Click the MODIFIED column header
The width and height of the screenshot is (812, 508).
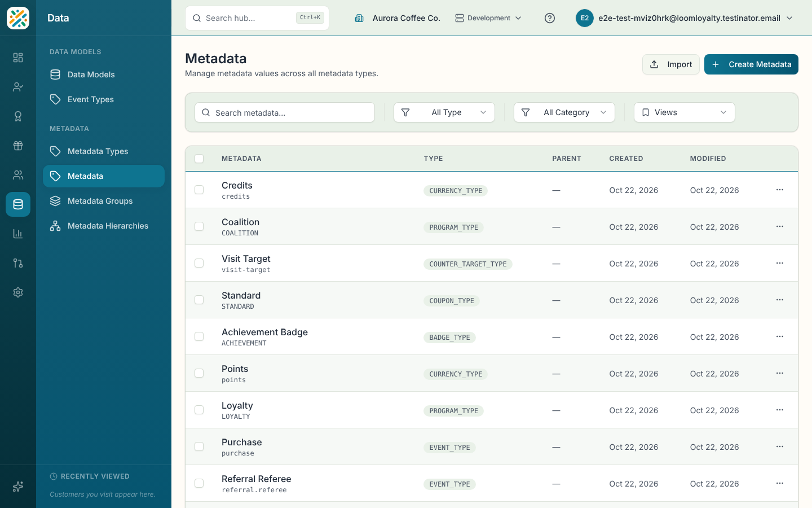[x=708, y=159]
